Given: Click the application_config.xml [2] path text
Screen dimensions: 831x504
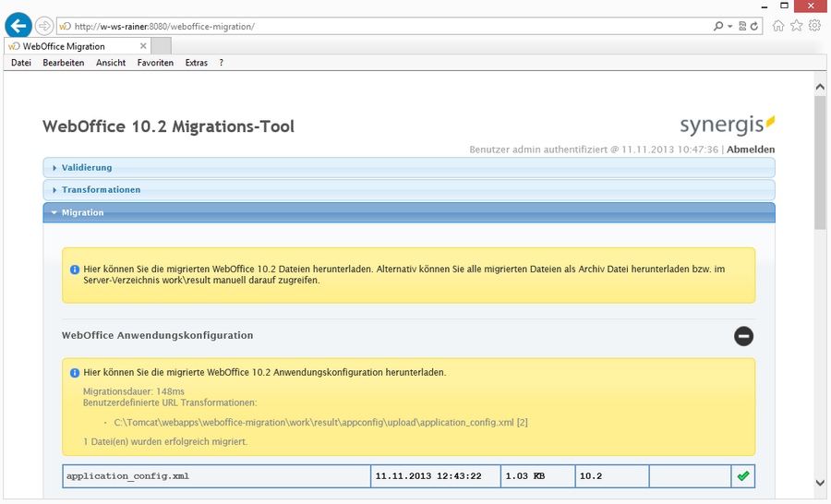Looking at the screenshot, I should click(320, 423).
